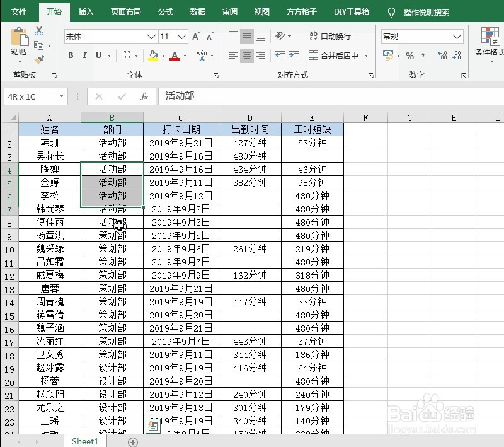Toggle italic formatting

click(x=84, y=55)
